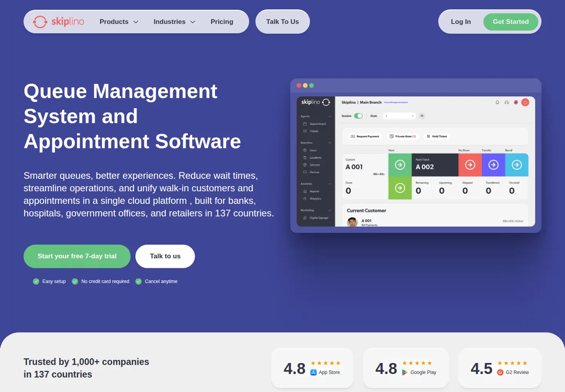Click the notification bell in the dashboard
Viewport: 565px width, 392px height.
[x=498, y=102]
